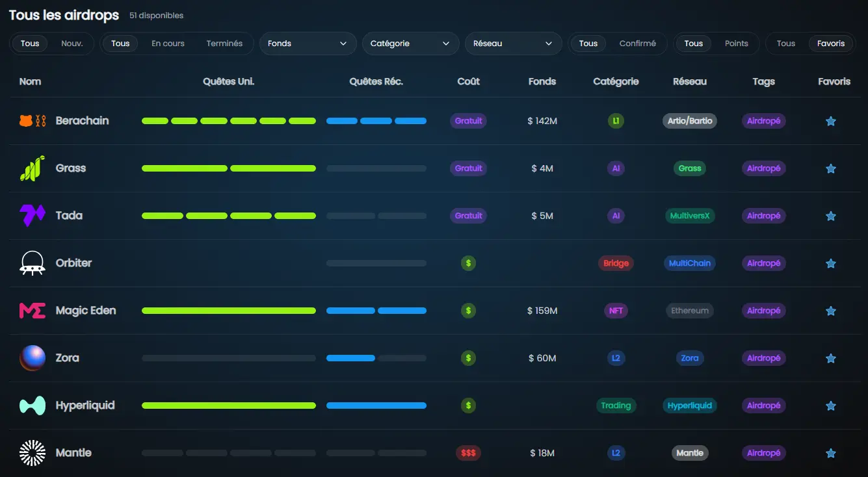868x477 pixels.
Task: Expand the Catégorie dropdown
Action: point(410,43)
